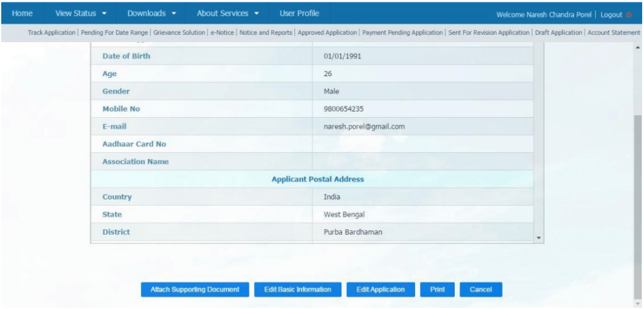Viewport: 644px width, 309px height.
Task: Click the red logout power icon
Action: [x=629, y=15]
